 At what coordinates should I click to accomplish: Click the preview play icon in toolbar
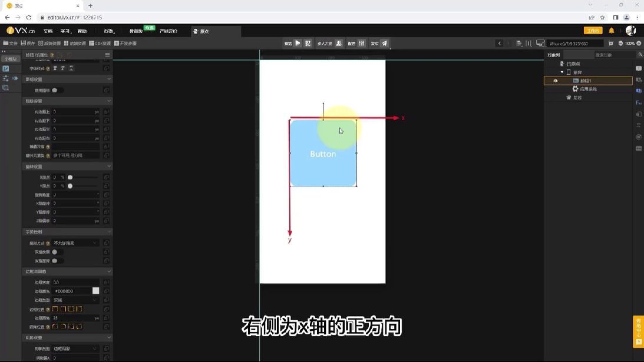coord(298,43)
